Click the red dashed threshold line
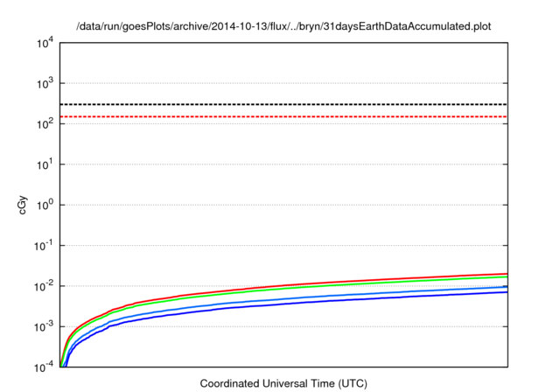The image size is (560, 392). click(x=283, y=116)
